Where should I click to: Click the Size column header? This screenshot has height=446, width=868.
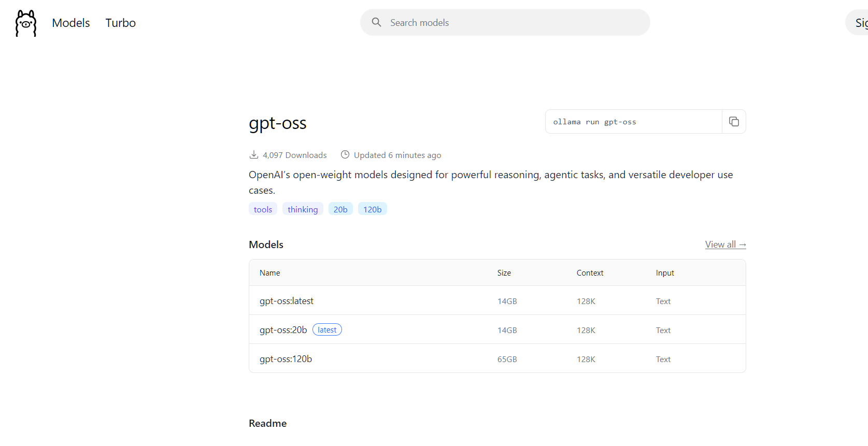[504, 273]
